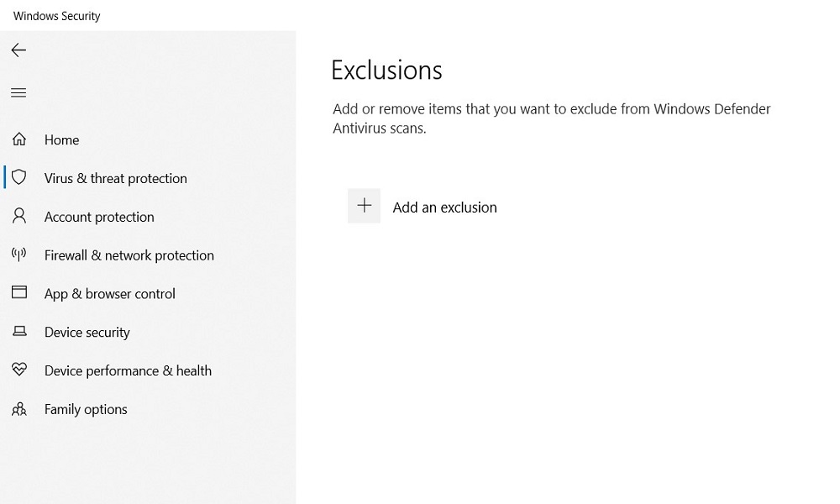
Task: Click the person icon for Account protection
Action: [x=19, y=216]
